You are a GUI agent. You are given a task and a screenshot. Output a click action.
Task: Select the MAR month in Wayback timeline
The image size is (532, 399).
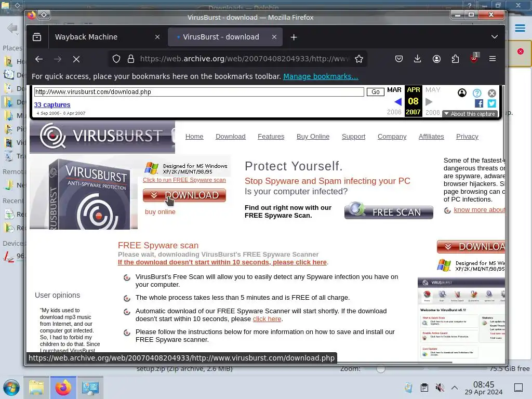pos(394,90)
